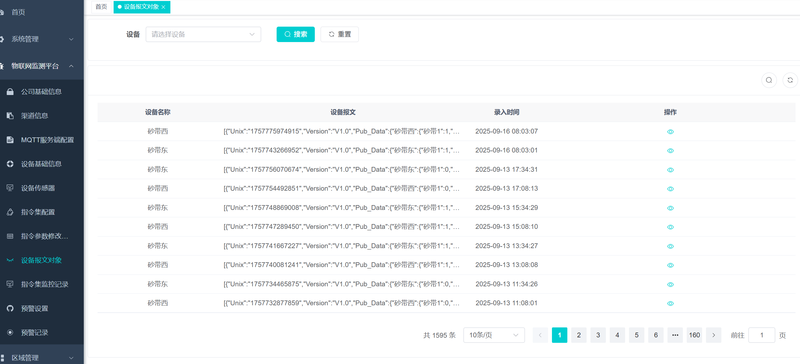Image resolution: width=800 pixels, height=364 pixels.
Task: Click the message text with Unix 1757747289450
Action: tap(342, 227)
